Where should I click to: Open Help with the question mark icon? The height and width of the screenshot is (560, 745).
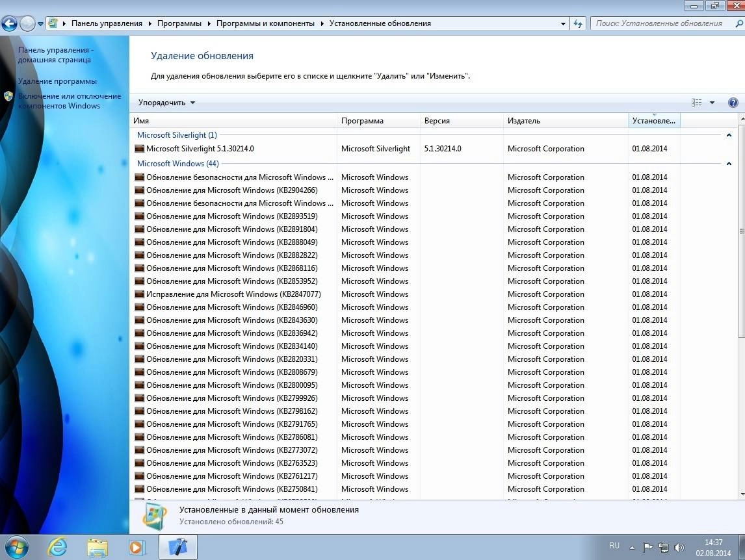coord(733,103)
